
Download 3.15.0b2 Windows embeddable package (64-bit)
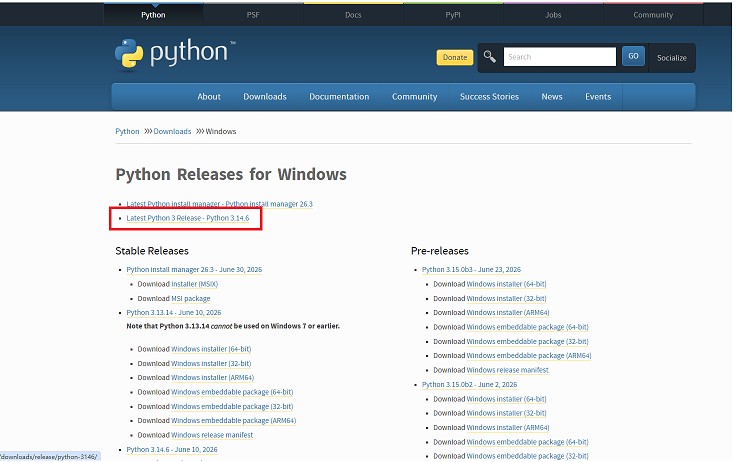(x=528, y=442)
